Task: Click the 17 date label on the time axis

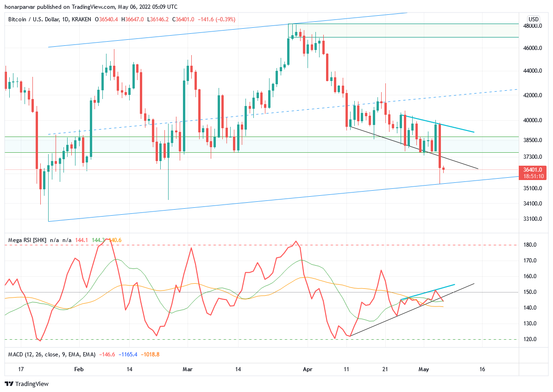Action: (x=21, y=369)
